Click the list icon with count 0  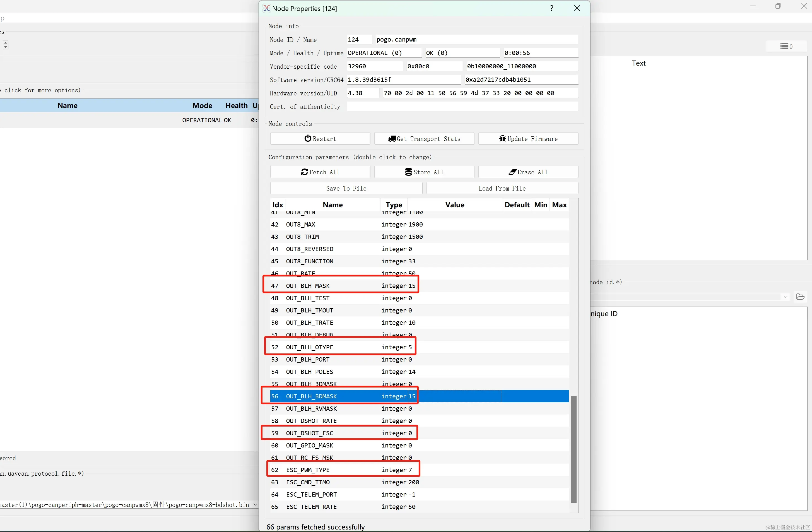pos(786,46)
